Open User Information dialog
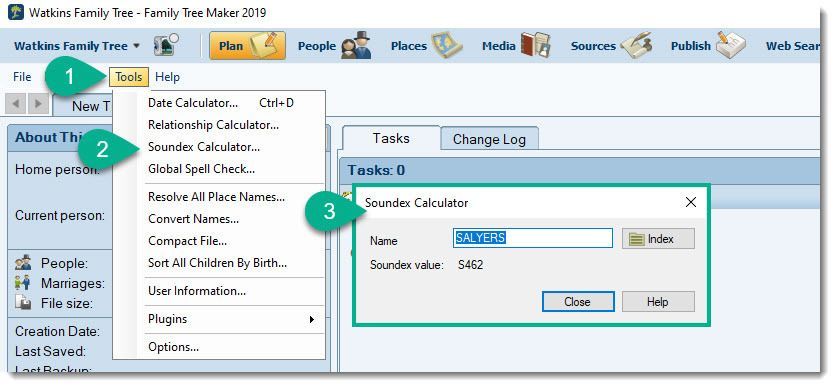Image resolution: width=835 pixels, height=387 pixels. [x=220, y=291]
